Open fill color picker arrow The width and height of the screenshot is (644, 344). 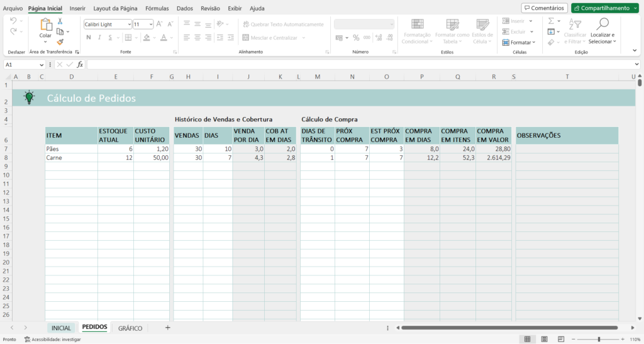pos(155,38)
